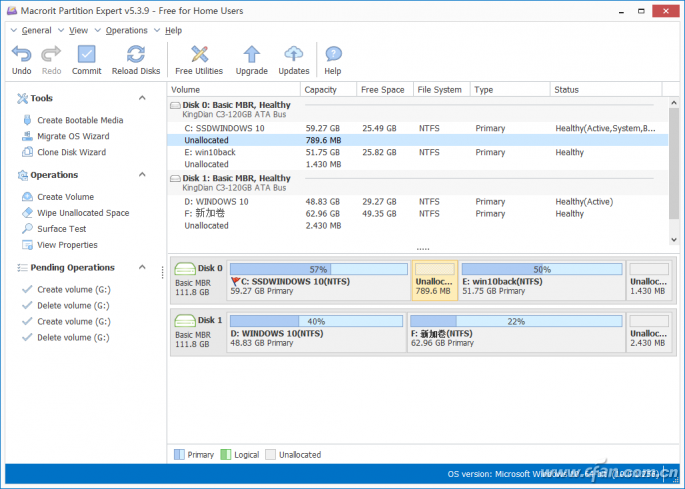Click the Status column header
The height and width of the screenshot is (489, 685).
[x=606, y=90]
